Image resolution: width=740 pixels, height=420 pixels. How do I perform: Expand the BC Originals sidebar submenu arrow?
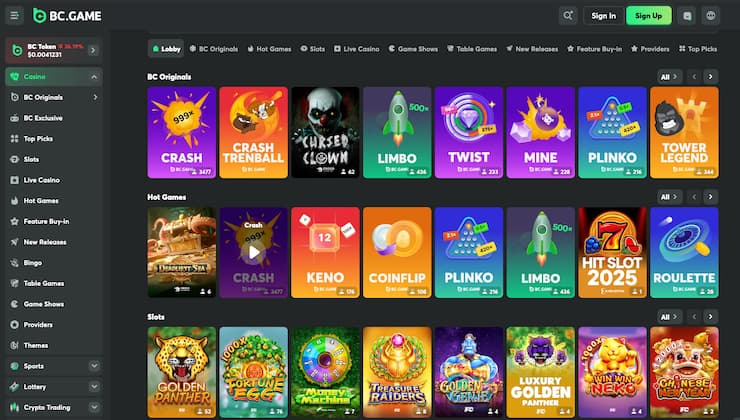[x=95, y=97]
